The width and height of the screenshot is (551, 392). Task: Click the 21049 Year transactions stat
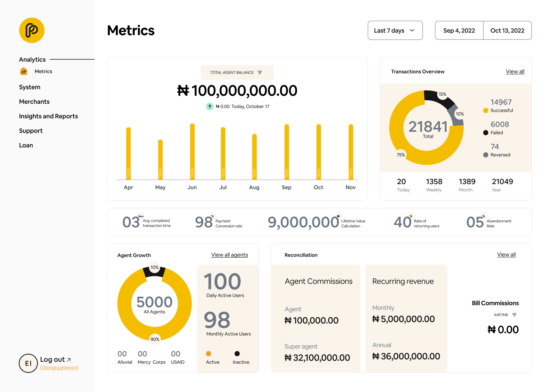click(x=502, y=185)
